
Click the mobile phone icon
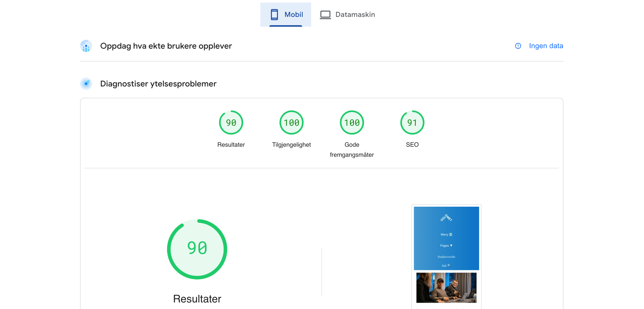click(x=274, y=15)
